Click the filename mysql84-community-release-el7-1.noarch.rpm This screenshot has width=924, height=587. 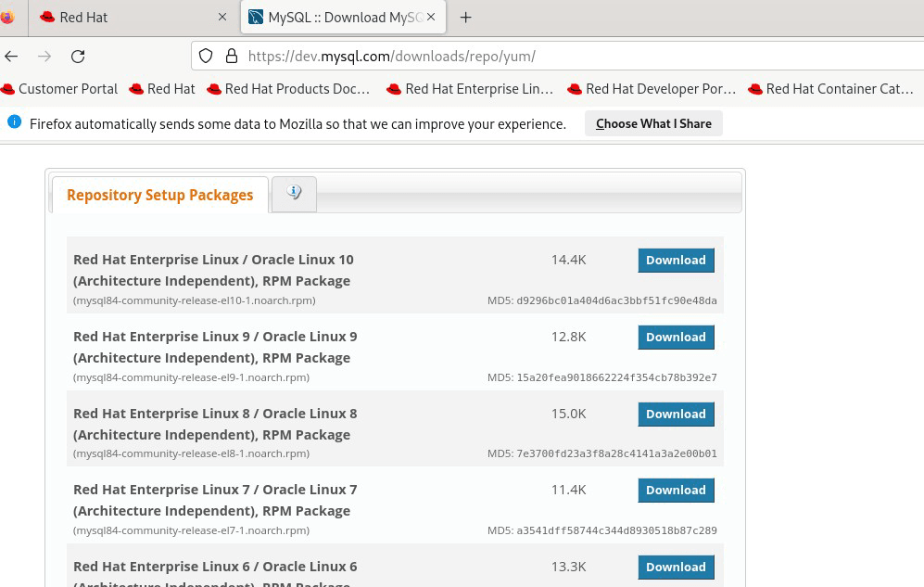pyautogui.click(x=192, y=530)
